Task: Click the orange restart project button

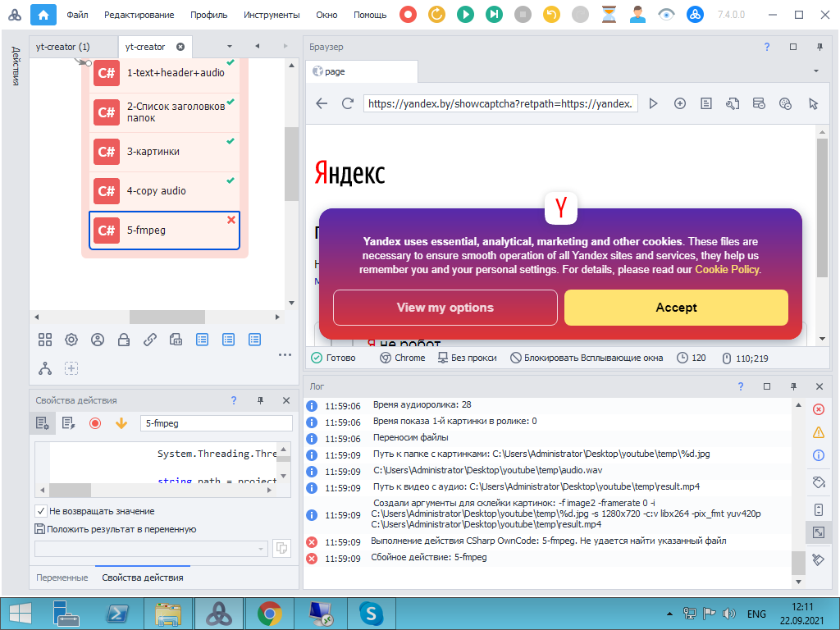Action: (x=436, y=15)
